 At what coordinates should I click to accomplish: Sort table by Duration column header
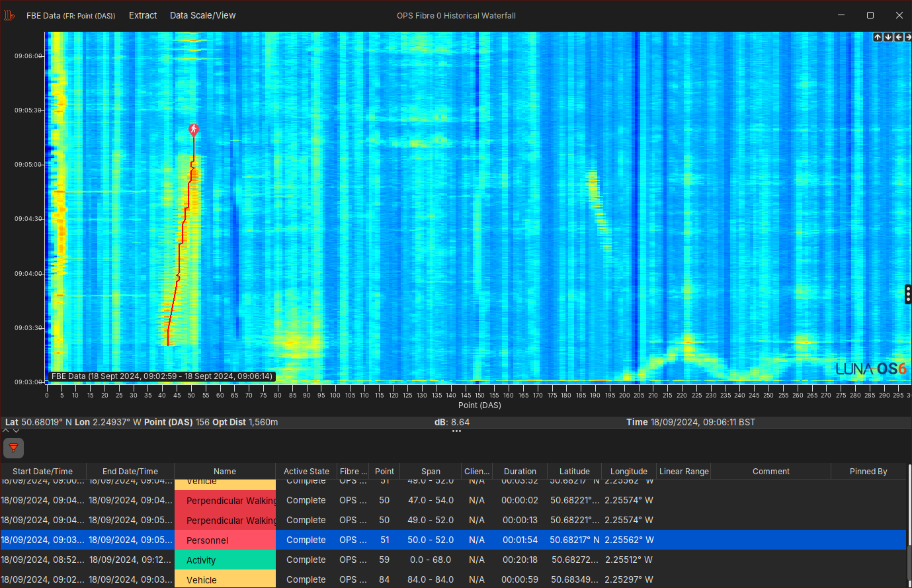point(520,472)
